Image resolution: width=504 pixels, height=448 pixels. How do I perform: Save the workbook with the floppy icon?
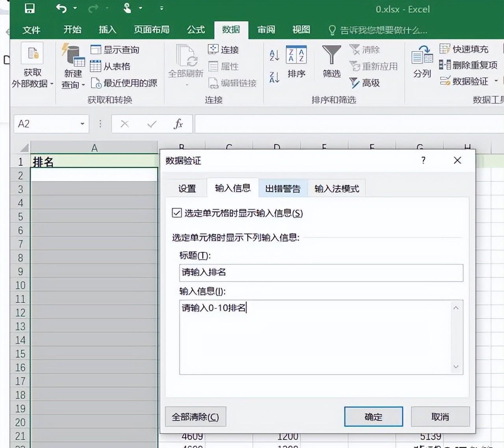[30, 8]
